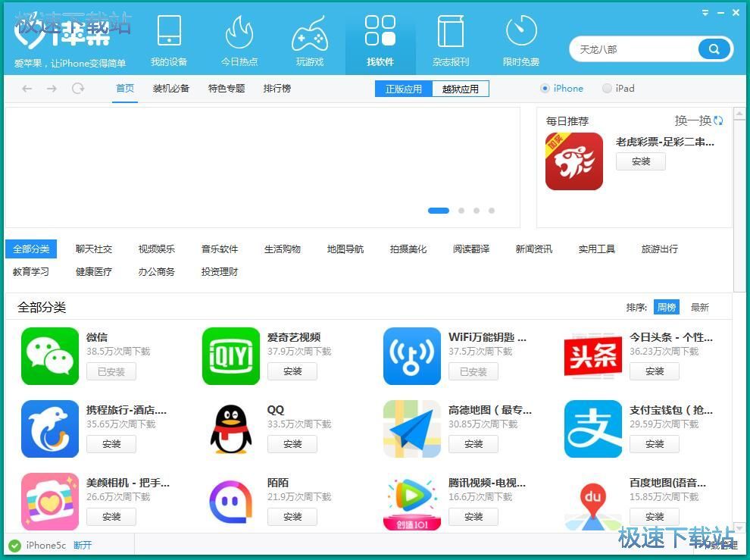The width and height of the screenshot is (750, 560).
Task: Select the 投资理财 category
Action: tap(220, 272)
